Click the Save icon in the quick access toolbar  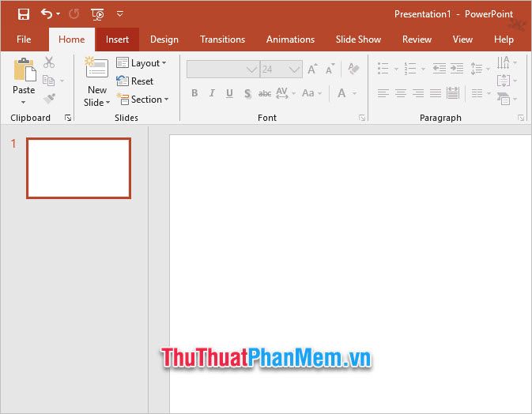[24, 13]
